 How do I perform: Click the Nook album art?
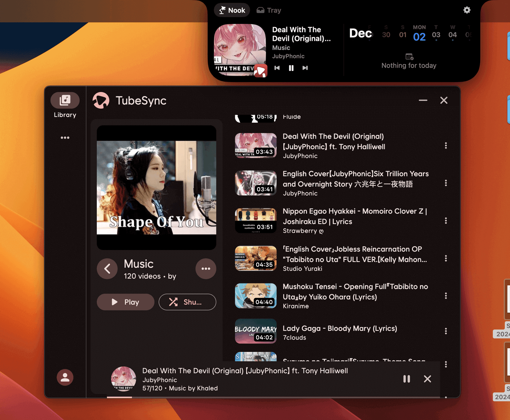coord(240,50)
